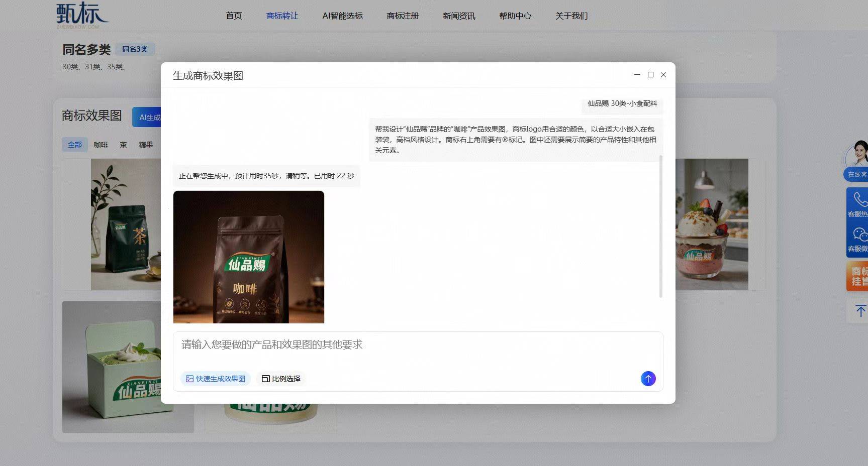Close the 生成商标效果图 dialog
Viewport: 868px width, 466px height.
663,75
